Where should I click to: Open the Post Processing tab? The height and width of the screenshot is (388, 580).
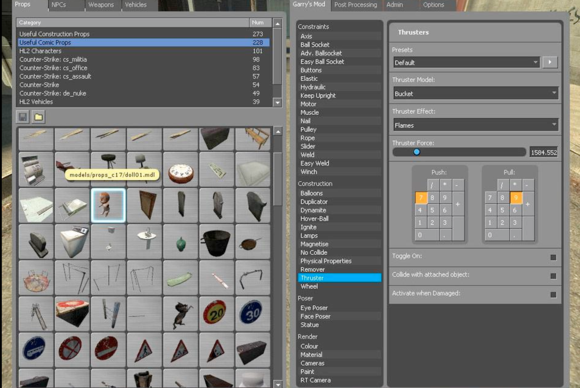(x=355, y=5)
